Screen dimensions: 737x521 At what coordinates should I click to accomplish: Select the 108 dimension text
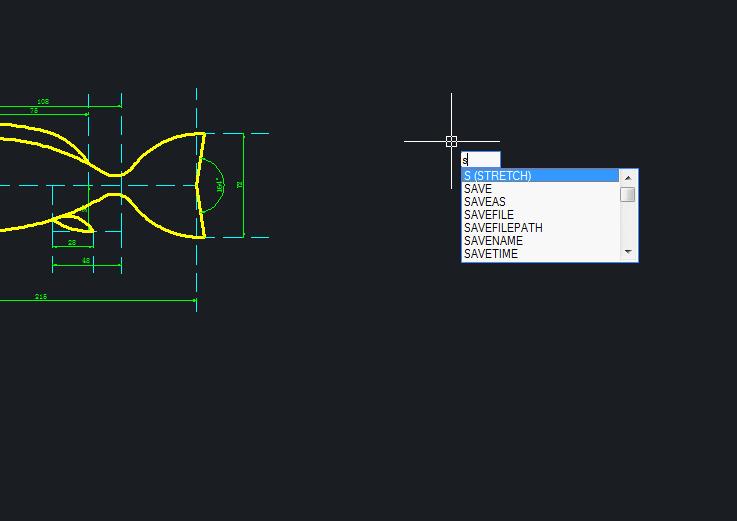coord(43,102)
